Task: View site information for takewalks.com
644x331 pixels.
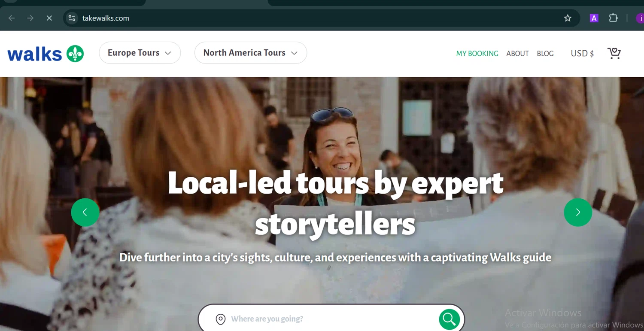Action: [x=72, y=18]
